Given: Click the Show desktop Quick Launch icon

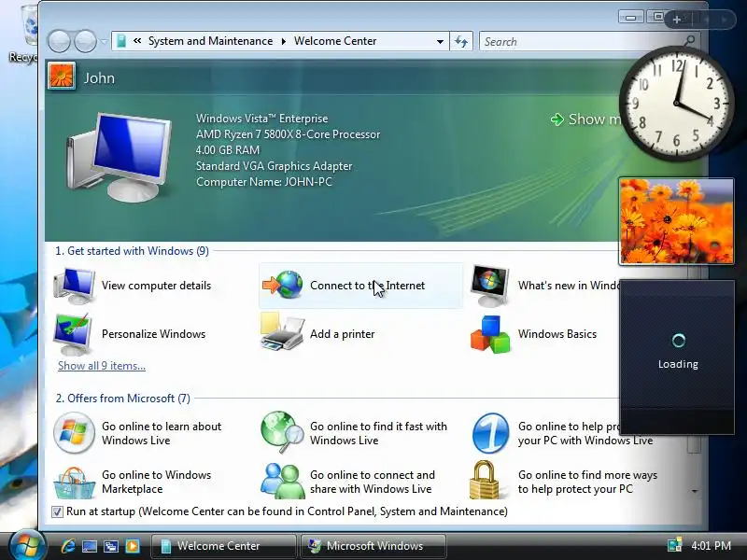Looking at the screenshot, I should click(x=89, y=546).
